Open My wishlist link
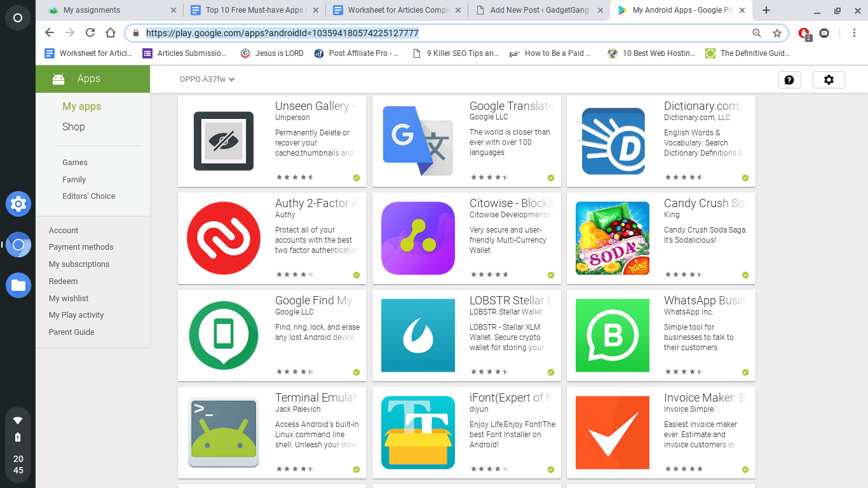 (69, 299)
